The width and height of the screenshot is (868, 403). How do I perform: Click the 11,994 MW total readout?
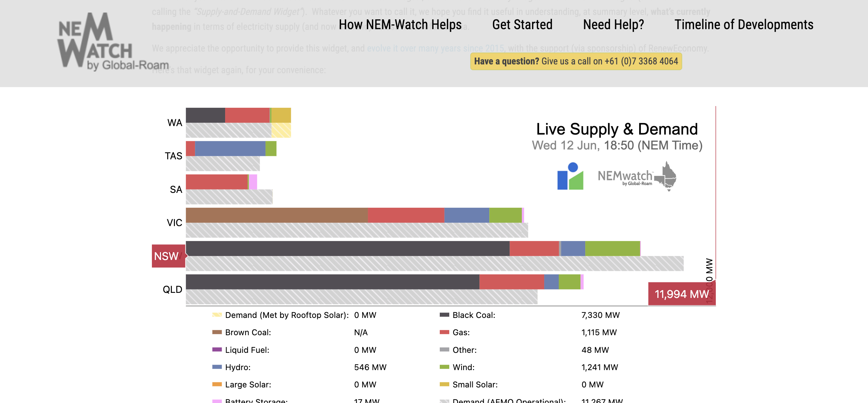point(682,294)
